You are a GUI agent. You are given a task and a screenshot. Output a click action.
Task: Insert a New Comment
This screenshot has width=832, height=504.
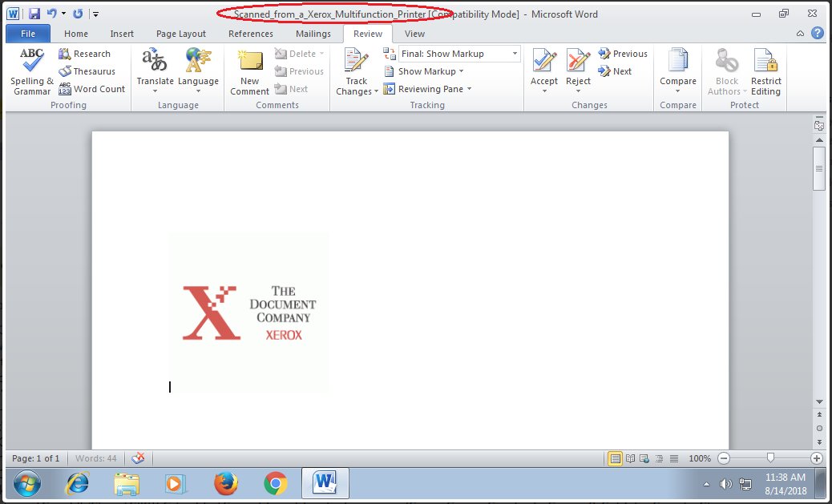click(250, 71)
